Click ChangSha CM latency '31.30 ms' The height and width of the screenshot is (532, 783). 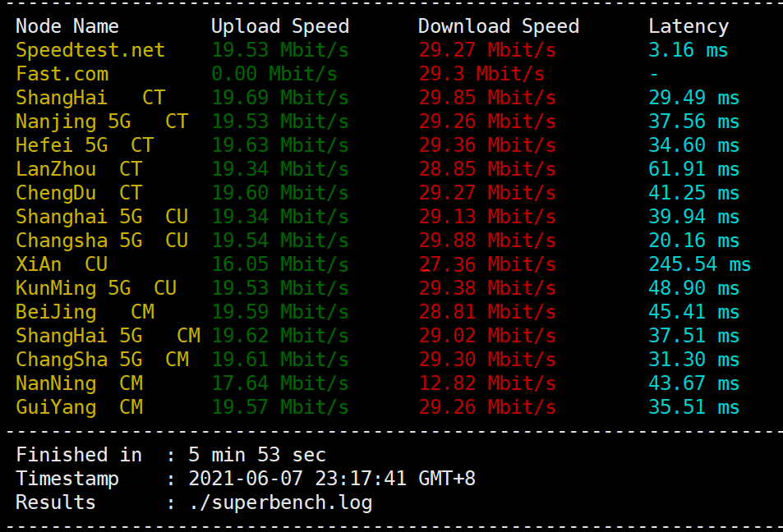point(694,360)
